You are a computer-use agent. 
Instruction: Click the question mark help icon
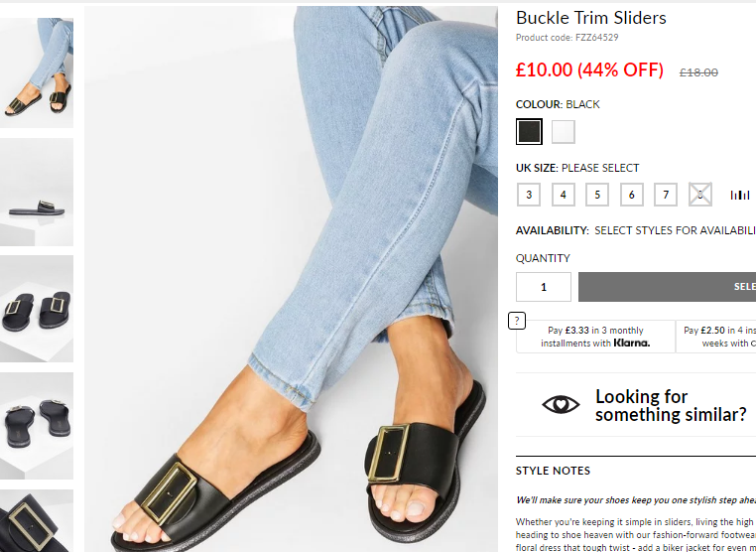click(517, 321)
